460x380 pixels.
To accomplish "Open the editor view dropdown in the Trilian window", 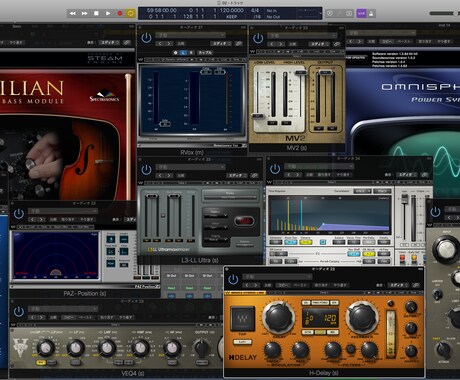I will (110, 43).
